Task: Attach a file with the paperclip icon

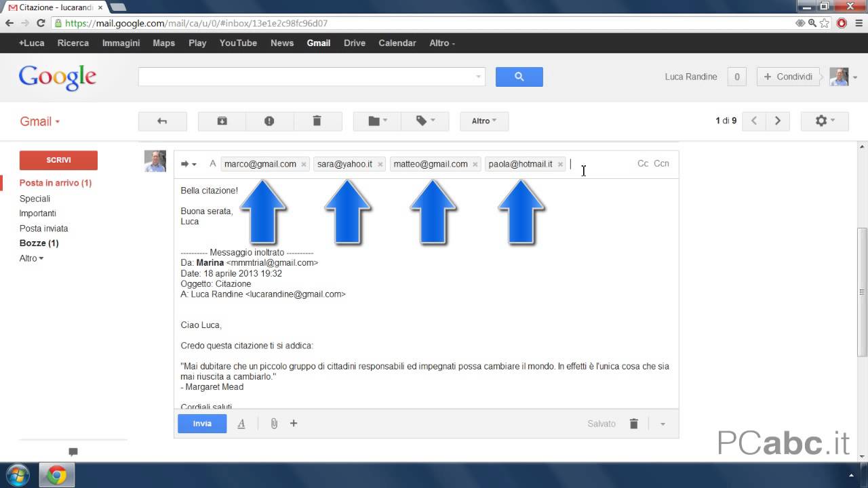Action: coord(274,424)
